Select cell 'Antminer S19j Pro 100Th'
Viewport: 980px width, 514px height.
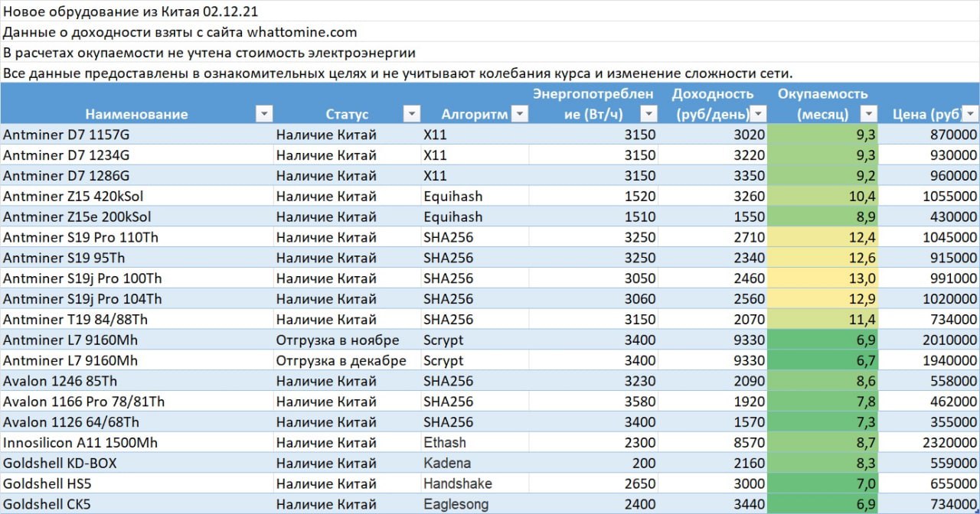[x=137, y=278]
